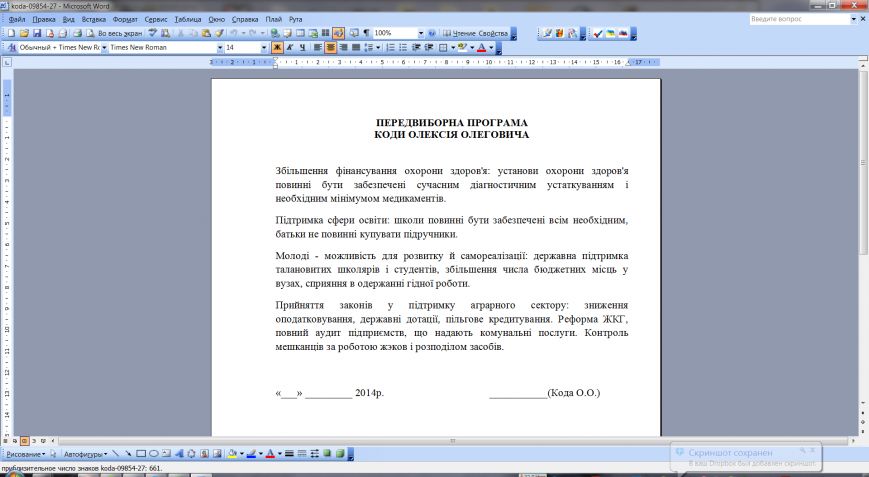Screen dimensions: 869x477
Task: Expand the borders dropdown arrow
Action: pos(453,48)
